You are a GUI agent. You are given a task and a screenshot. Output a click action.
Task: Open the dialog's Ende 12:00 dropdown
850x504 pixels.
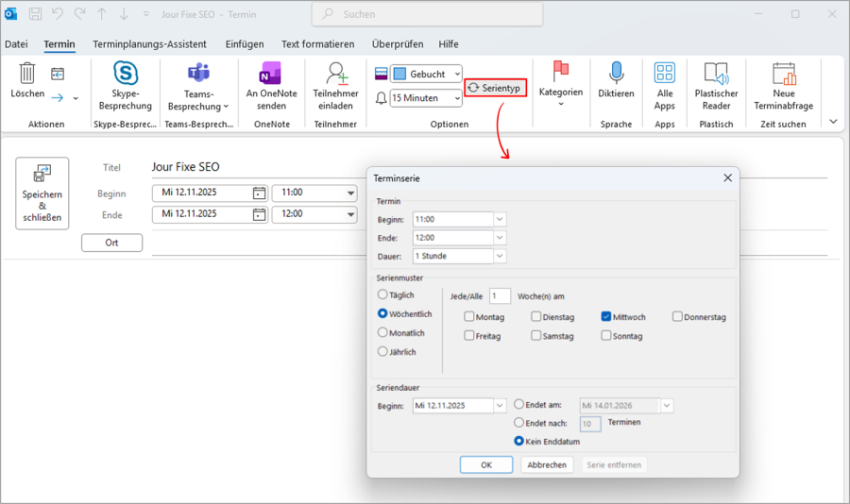tap(500, 238)
